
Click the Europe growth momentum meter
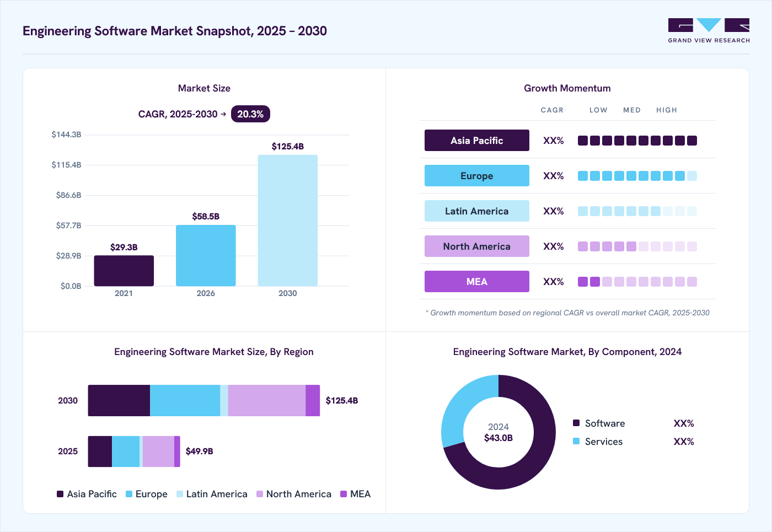(x=637, y=176)
